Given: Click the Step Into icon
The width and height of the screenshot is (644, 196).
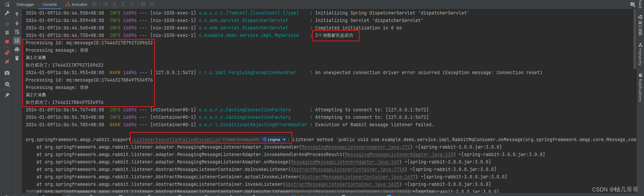Looking at the screenshot, I should 114,4.
